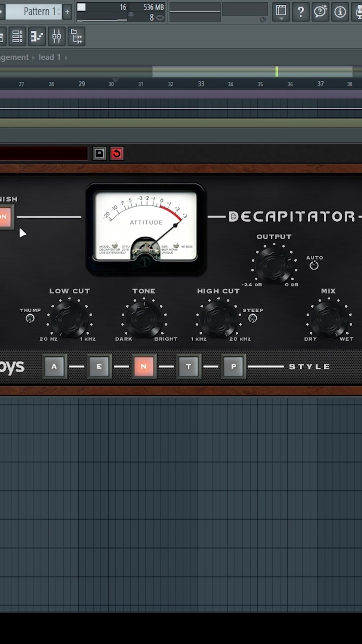Image resolution: width=362 pixels, height=644 pixels.
Task: Click the highlighted playlist overview scrollbar
Action: click(x=252, y=71)
